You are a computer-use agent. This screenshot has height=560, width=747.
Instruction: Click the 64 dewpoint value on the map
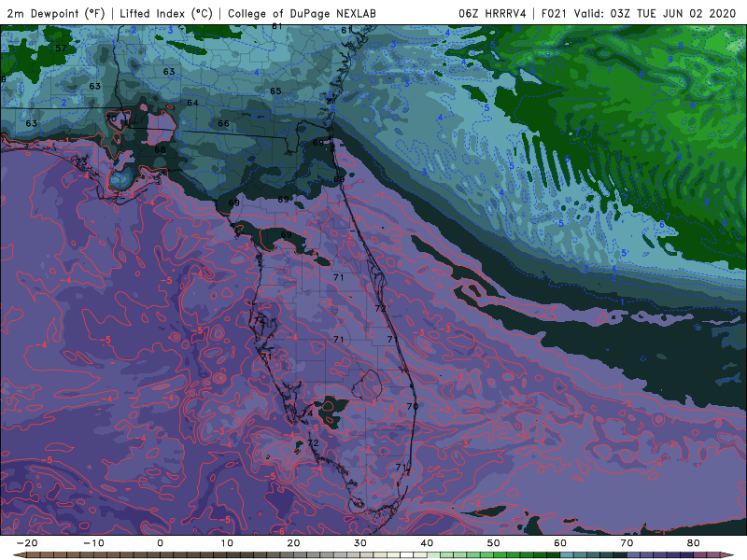pyautogui.click(x=192, y=103)
